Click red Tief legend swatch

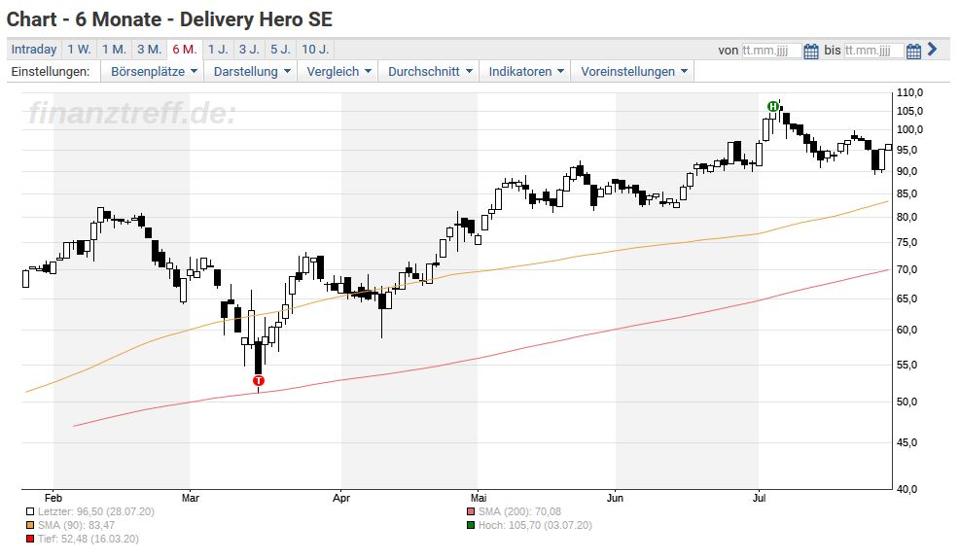click(30, 539)
